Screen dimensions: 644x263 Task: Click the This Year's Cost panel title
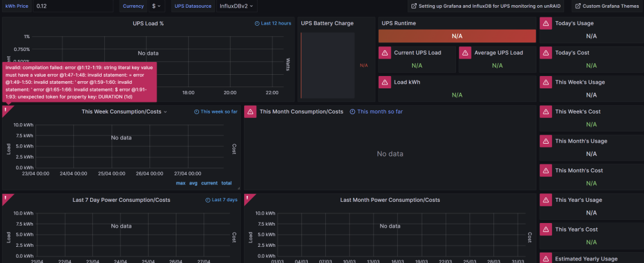tap(575, 229)
